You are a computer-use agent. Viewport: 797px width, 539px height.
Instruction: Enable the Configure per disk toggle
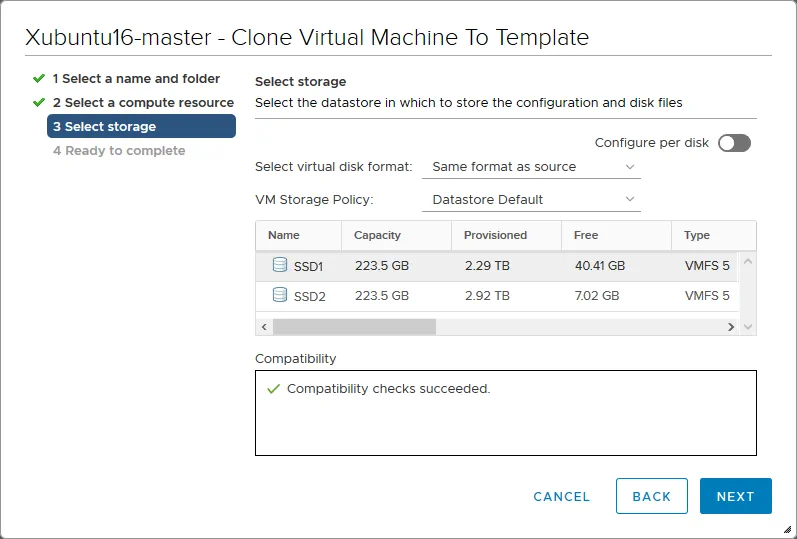pyautogui.click(x=733, y=143)
